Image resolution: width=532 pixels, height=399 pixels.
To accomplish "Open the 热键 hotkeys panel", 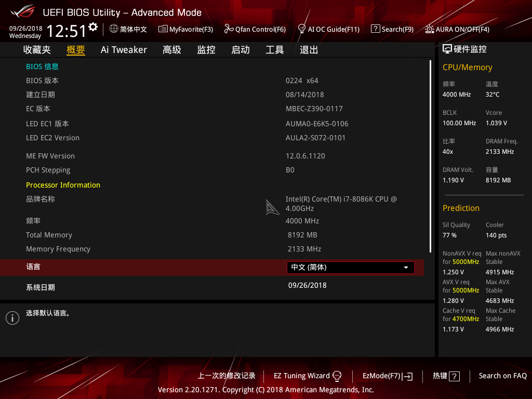I will (x=445, y=376).
